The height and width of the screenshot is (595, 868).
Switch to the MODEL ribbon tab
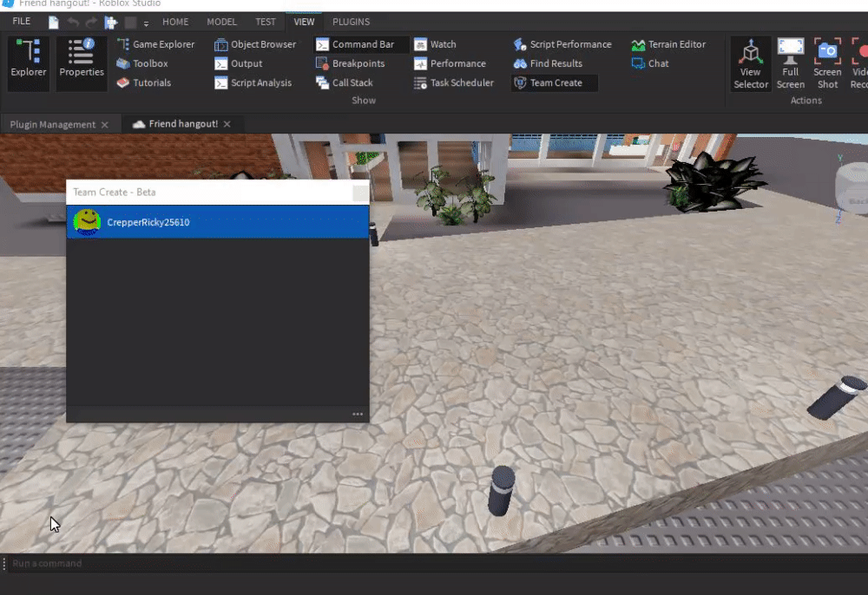221,23
